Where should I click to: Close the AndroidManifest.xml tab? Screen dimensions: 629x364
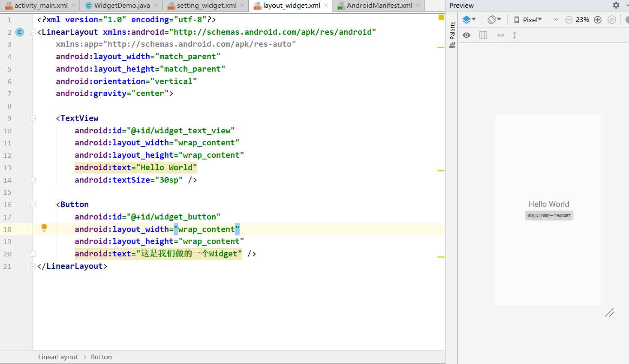click(x=418, y=6)
